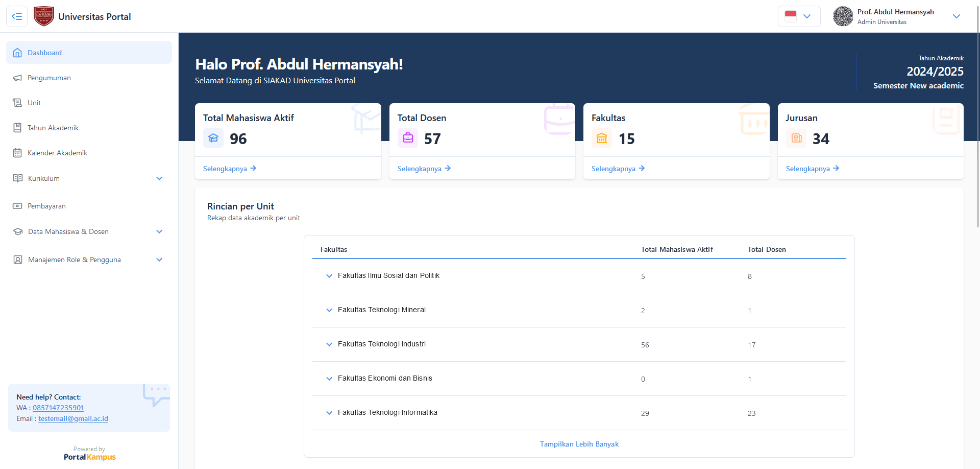This screenshot has height=469, width=980.
Task: Open the Pembayaran menu item
Action: pos(46,206)
